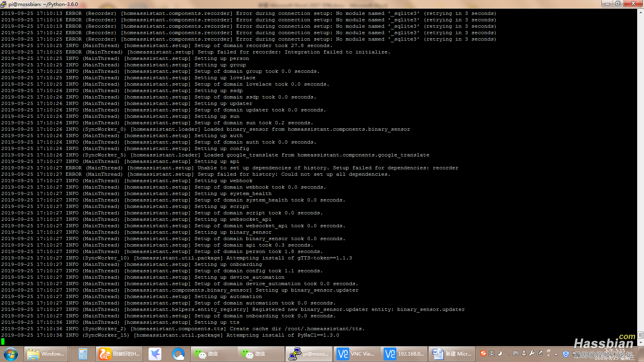Show hidden system tray icons arrow

pos(556,354)
